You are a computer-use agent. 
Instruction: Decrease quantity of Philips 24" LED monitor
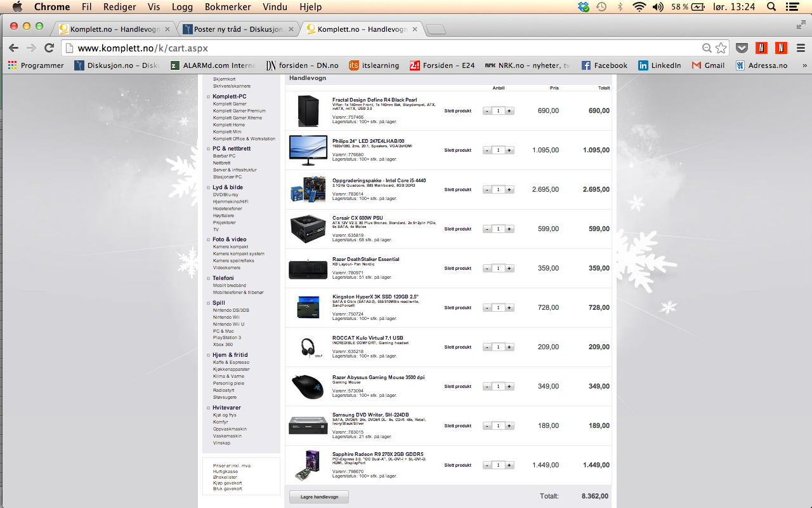pos(487,150)
